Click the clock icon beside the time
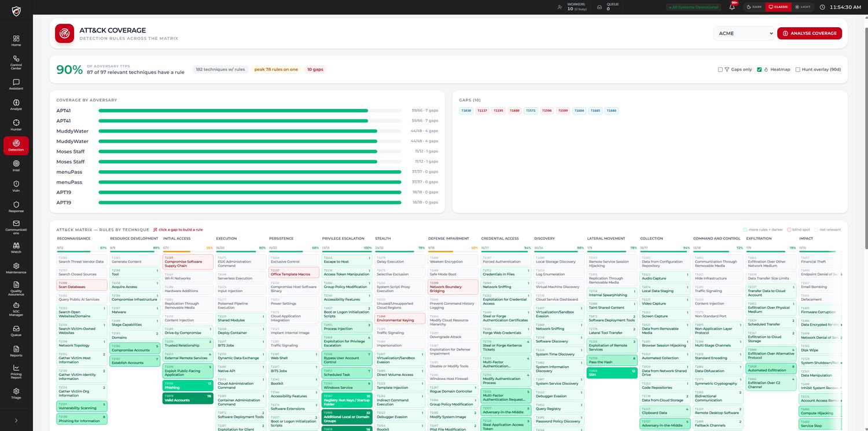Image resolution: width=868 pixels, height=431 pixels. point(822,7)
